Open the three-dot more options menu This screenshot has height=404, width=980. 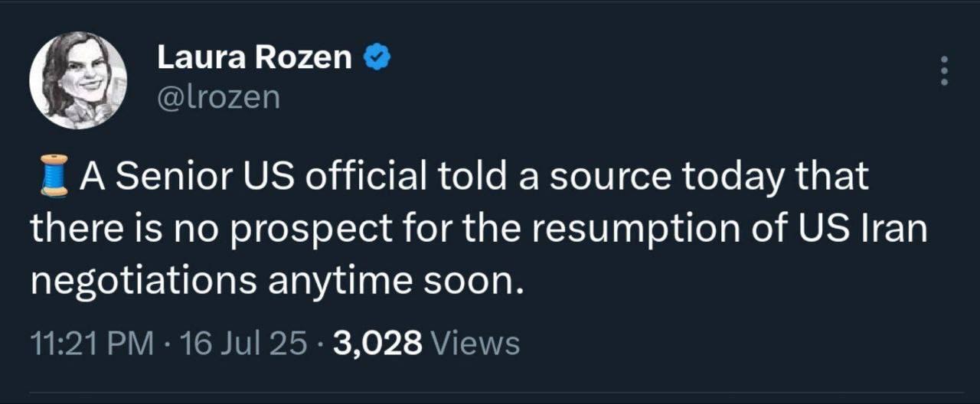click(x=944, y=71)
